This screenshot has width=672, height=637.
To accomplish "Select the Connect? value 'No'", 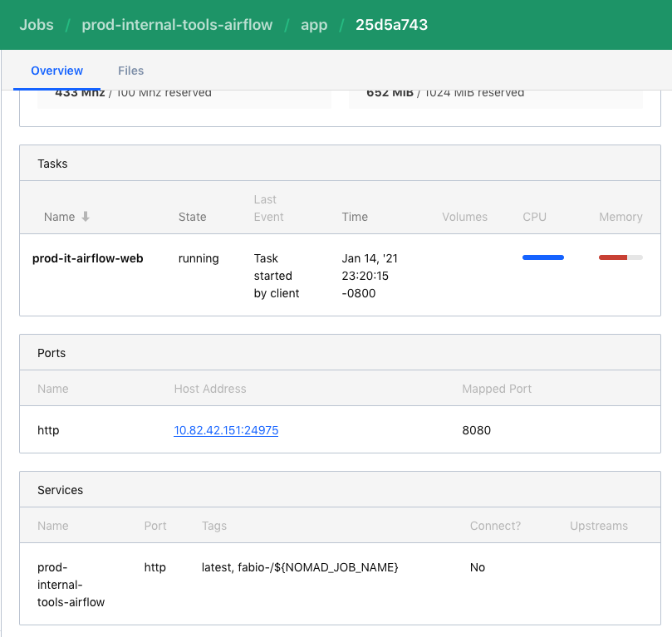I will (x=478, y=567).
